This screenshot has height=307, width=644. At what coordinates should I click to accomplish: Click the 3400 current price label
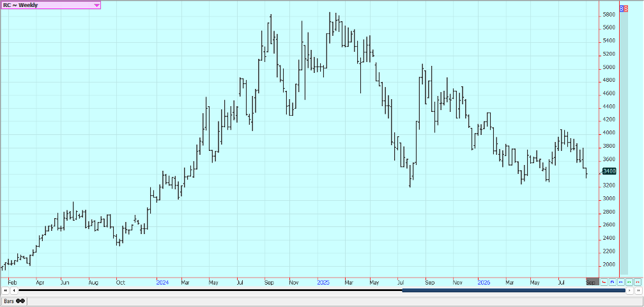[x=609, y=171]
